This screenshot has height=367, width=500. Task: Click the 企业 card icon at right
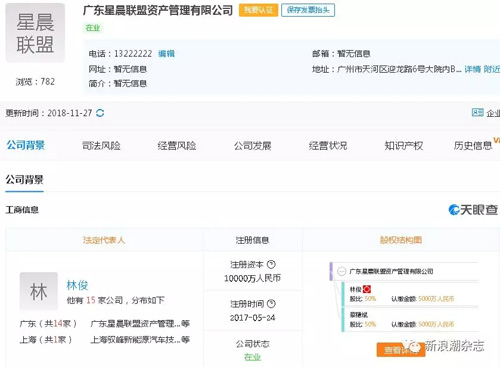[x=477, y=113]
